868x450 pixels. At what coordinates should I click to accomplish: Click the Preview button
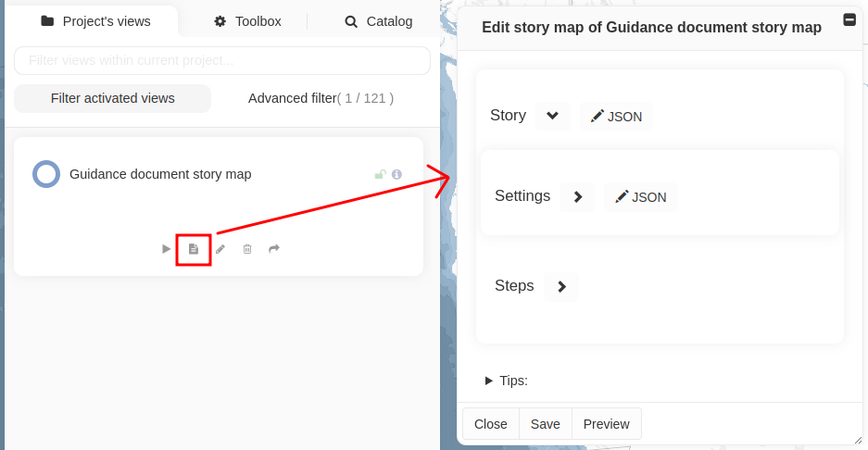(x=607, y=424)
